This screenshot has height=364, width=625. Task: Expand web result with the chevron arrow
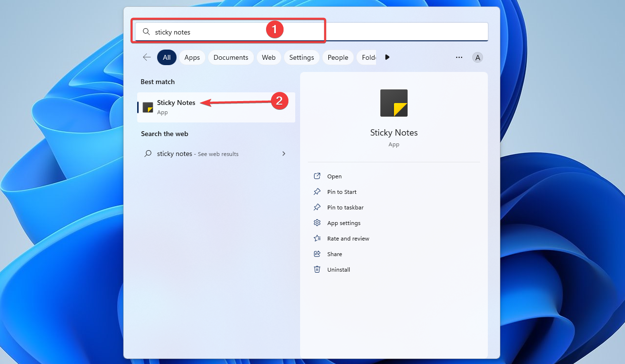click(x=284, y=154)
